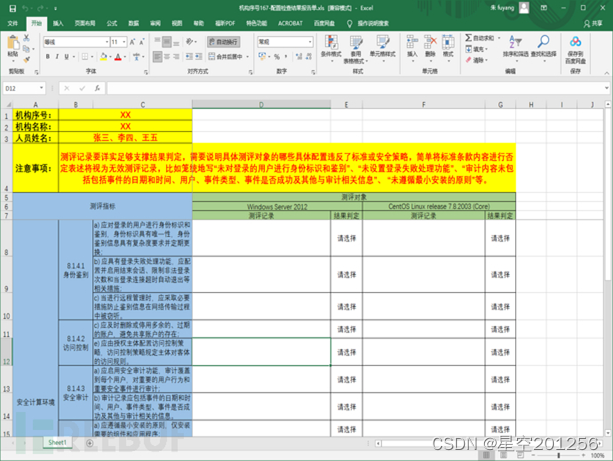Select the Sheet1 worksheet tab
Image resolution: width=613 pixels, height=461 pixels.
click(57, 442)
